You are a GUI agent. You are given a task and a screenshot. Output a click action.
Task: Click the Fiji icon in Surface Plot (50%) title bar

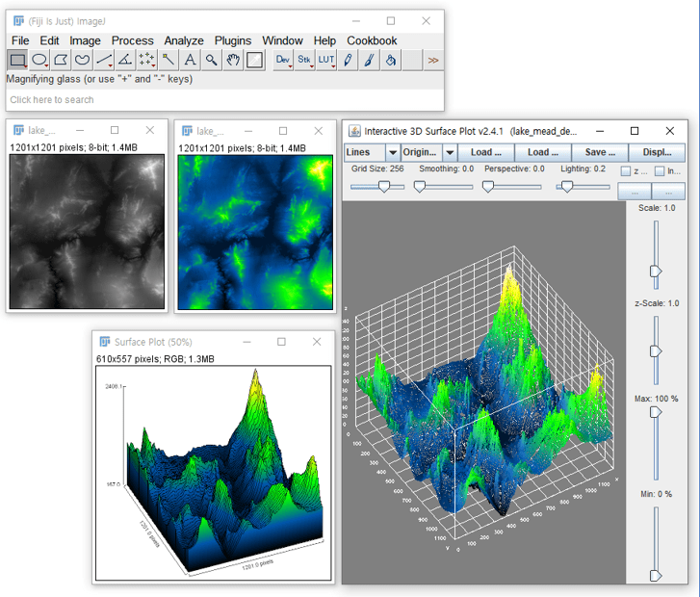click(105, 342)
